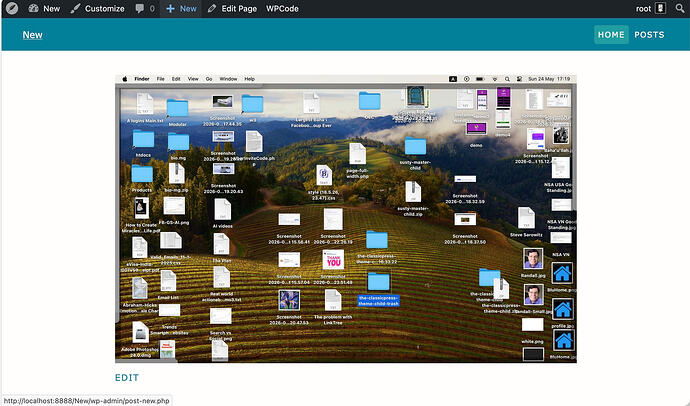Click the admin bar search magnifier icon
The width and height of the screenshot is (690, 406).
[680, 8]
